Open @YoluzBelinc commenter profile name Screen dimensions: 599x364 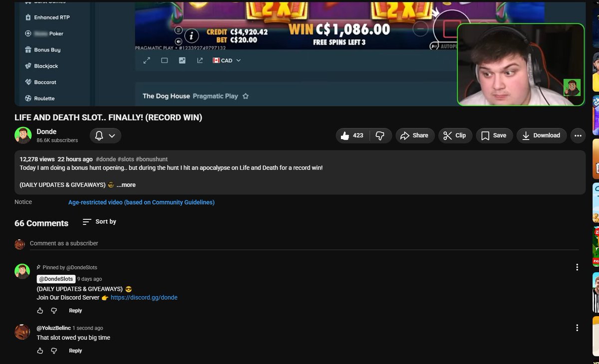[53, 328]
